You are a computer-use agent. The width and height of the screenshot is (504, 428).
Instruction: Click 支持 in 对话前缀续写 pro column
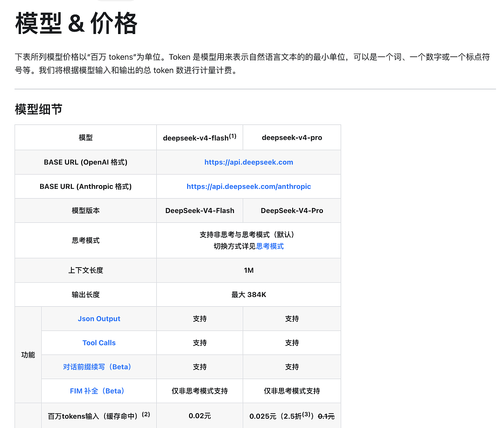292,367
